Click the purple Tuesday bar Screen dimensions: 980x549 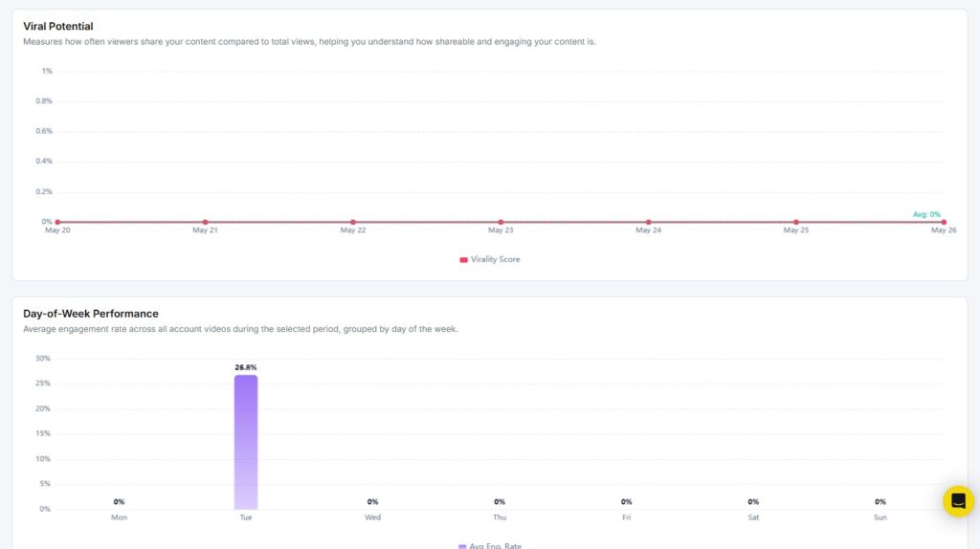246,442
